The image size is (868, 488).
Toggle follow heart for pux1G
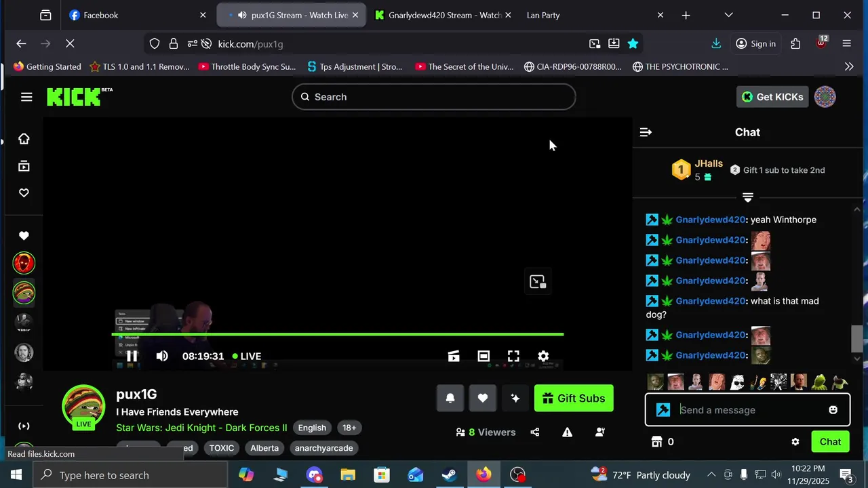tap(482, 399)
